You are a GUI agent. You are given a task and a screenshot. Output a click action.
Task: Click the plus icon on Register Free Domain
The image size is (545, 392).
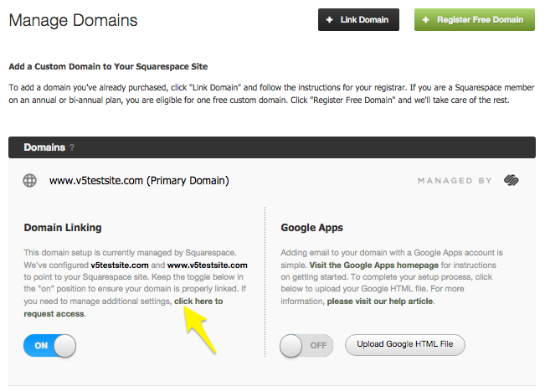click(x=426, y=20)
